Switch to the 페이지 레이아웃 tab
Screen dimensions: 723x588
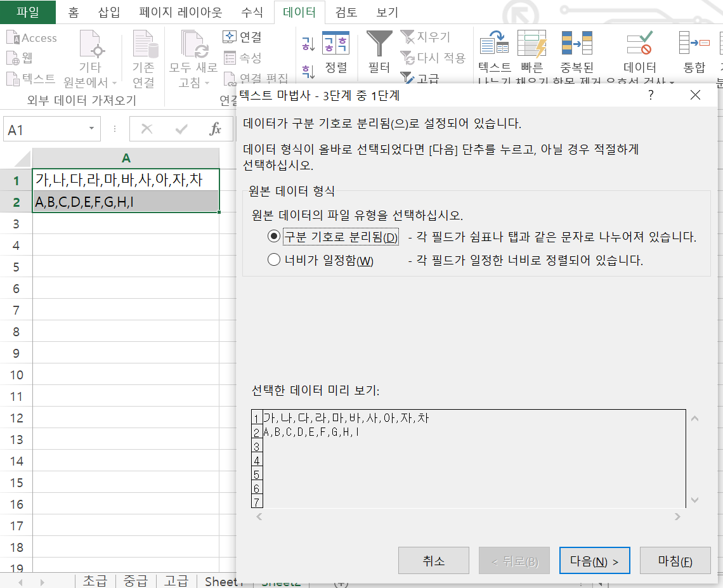click(x=180, y=13)
